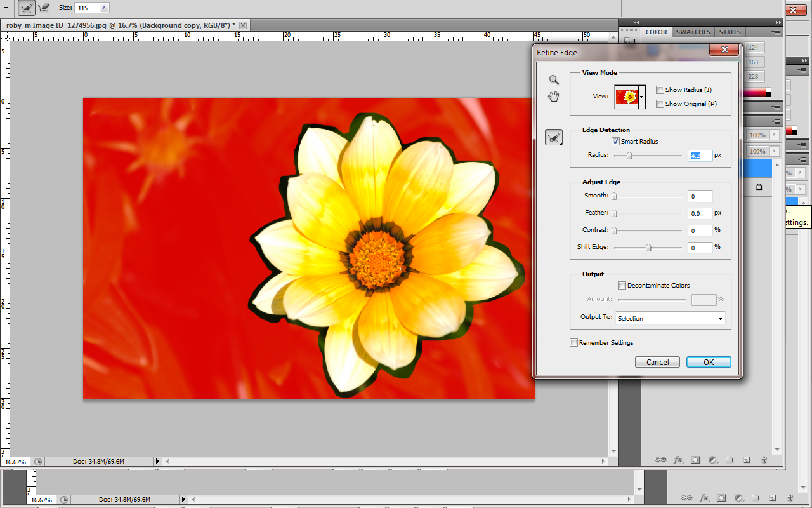Enable the Show Original (P) checkbox
Viewport: 812px width, 508px height.
pos(660,104)
